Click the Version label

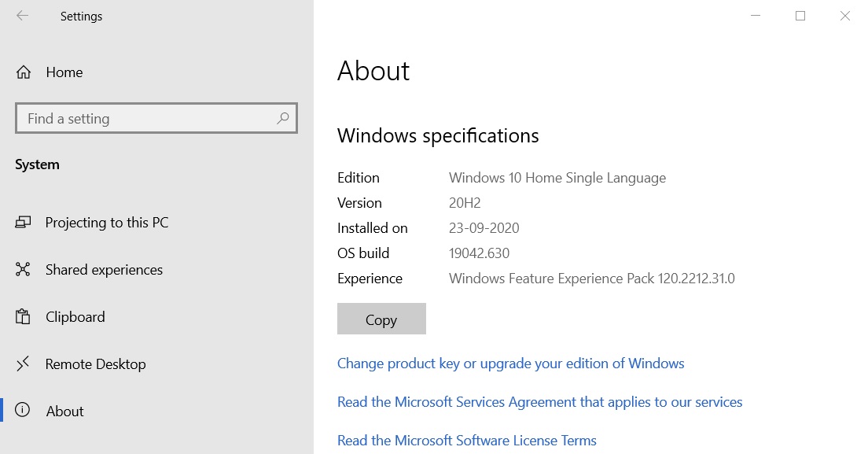(x=359, y=203)
